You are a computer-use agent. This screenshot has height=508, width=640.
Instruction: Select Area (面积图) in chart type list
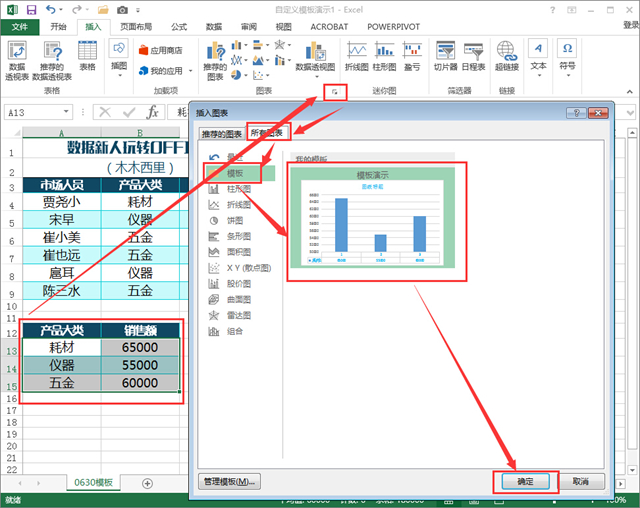(240, 252)
